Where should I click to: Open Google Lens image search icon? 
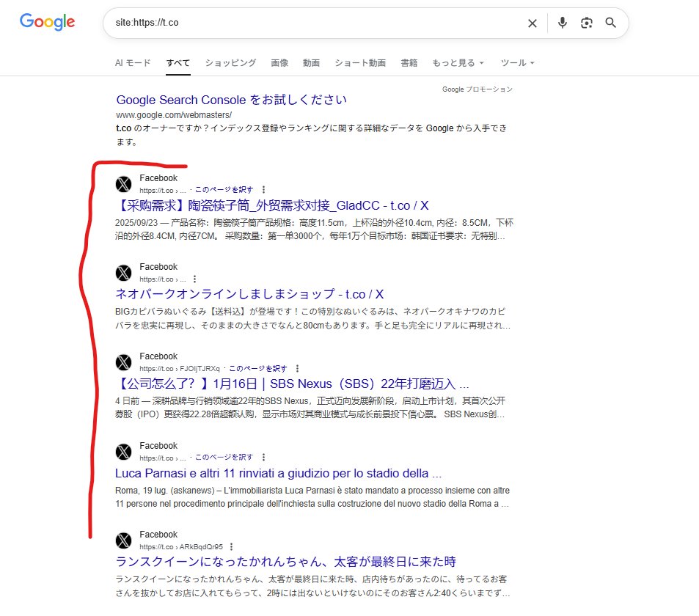586,23
